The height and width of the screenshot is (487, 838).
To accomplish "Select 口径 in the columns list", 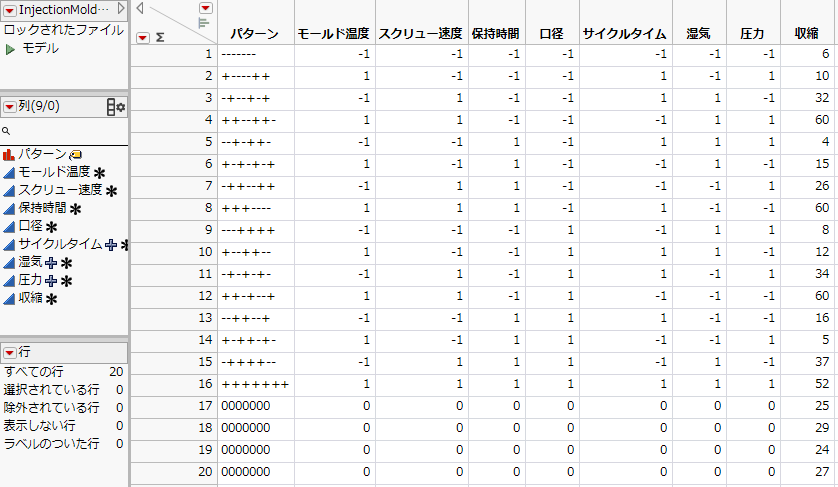I will (30, 226).
